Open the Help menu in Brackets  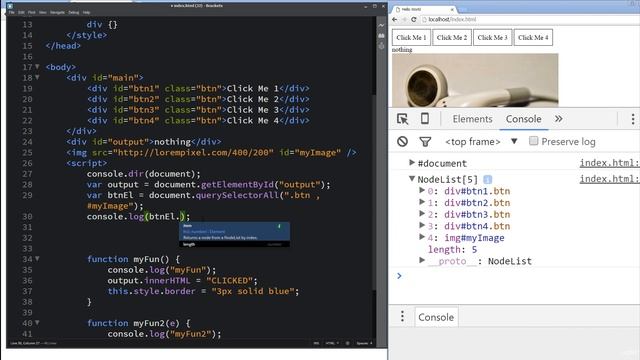pos(86,13)
